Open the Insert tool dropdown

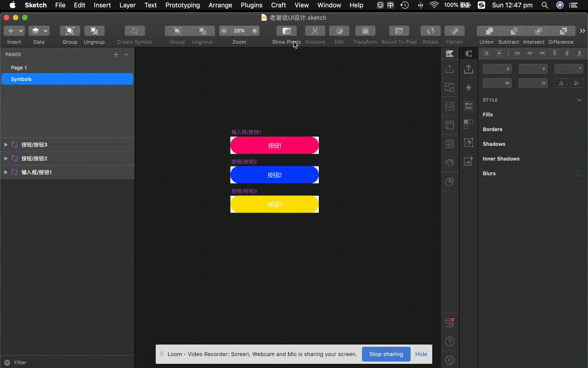(14, 31)
